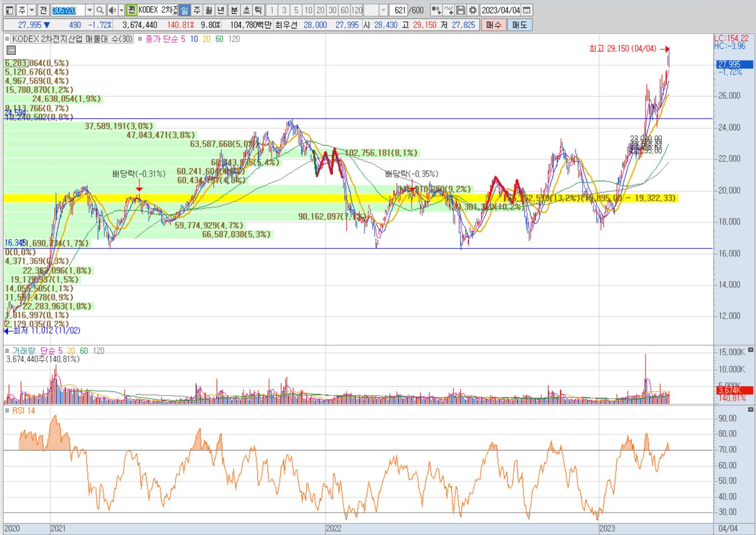Click the 전 button in toolbar
The image size is (756, 535).
tap(43, 10)
